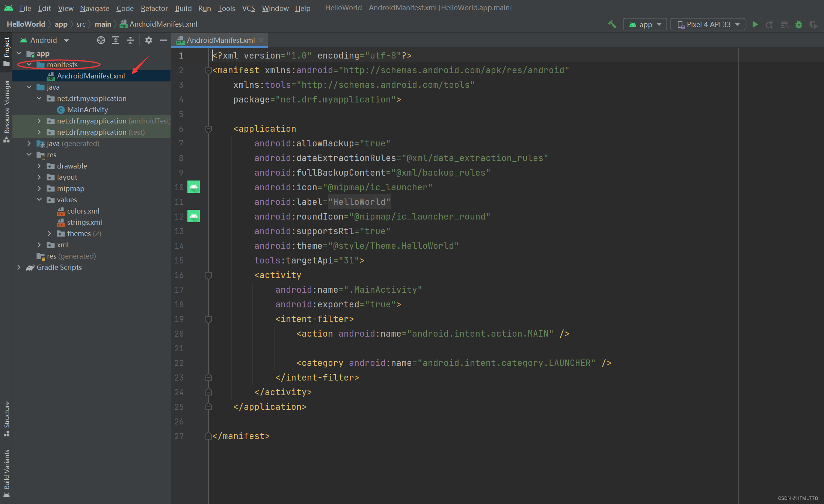This screenshot has height=504, width=824.
Task: Click the fold icon next to application tag line 6
Action: coord(208,129)
